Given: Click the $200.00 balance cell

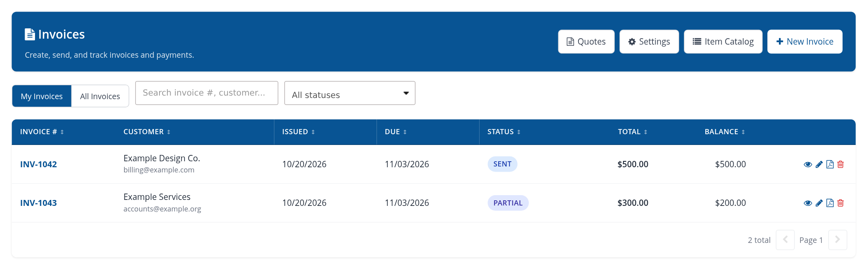Looking at the screenshot, I should coord(730,203).
